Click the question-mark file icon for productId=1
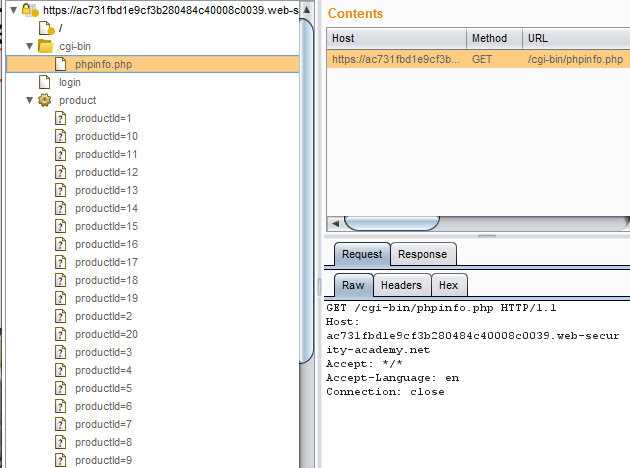Screen dimensions: 630x468 pyautogui.click(x=61, y=118)
